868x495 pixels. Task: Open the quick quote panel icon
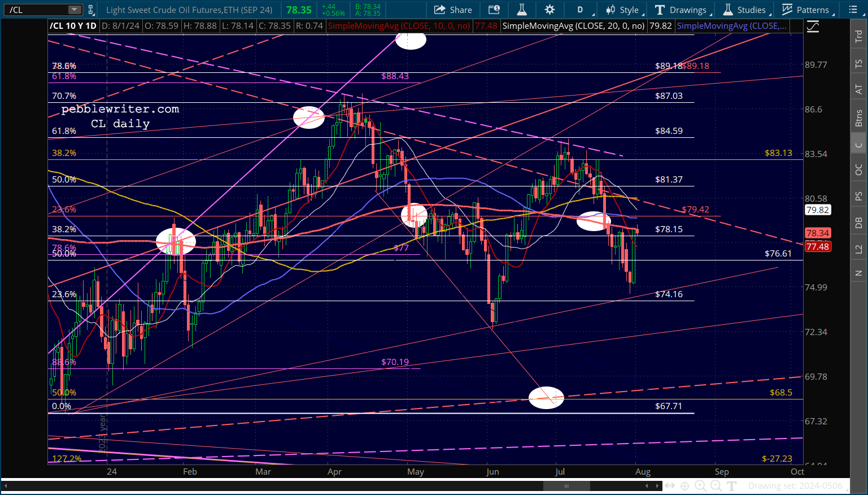494,10
